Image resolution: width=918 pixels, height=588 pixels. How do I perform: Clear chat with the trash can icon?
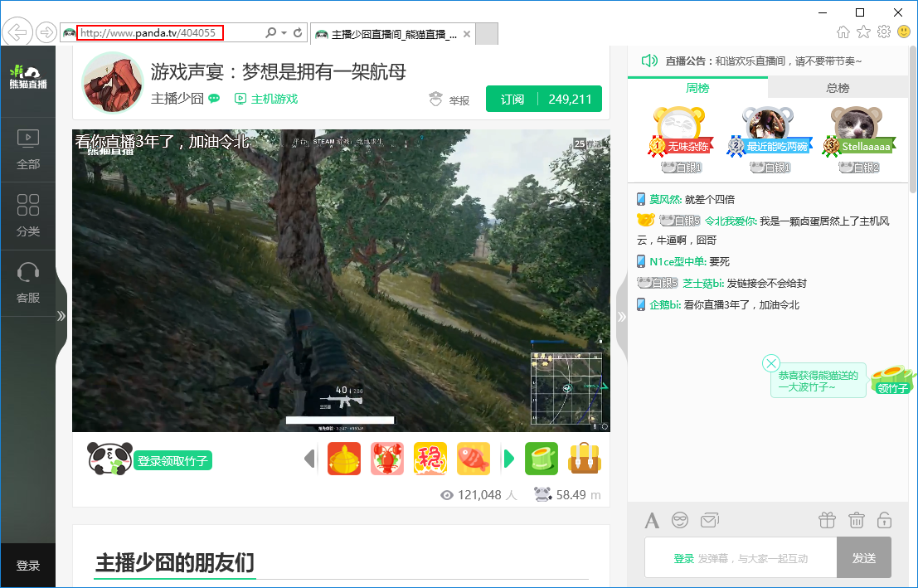(x=857, y=519)
